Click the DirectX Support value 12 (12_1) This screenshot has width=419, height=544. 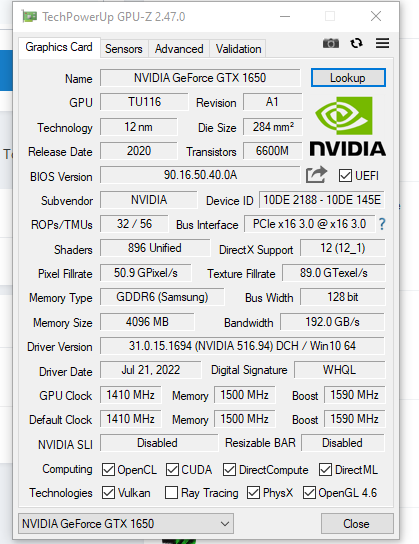coord(342,248)
